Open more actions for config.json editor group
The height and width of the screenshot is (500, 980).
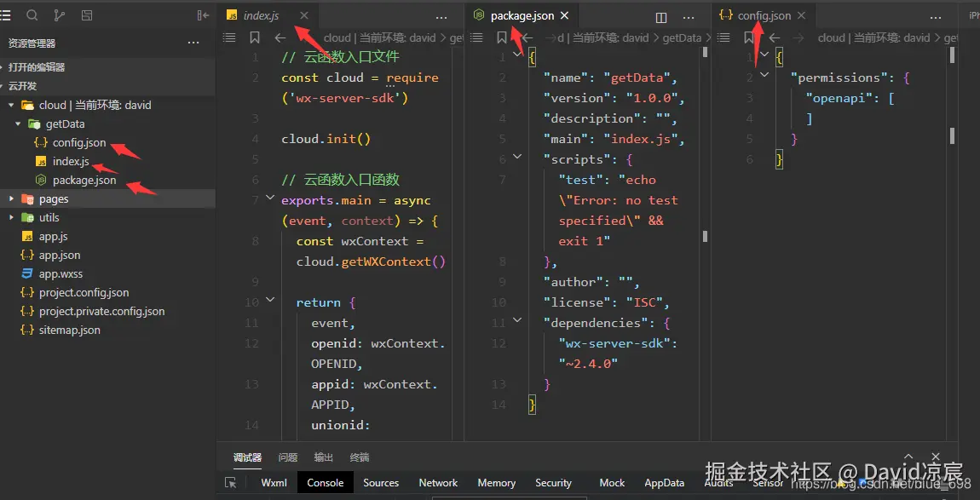936,18
